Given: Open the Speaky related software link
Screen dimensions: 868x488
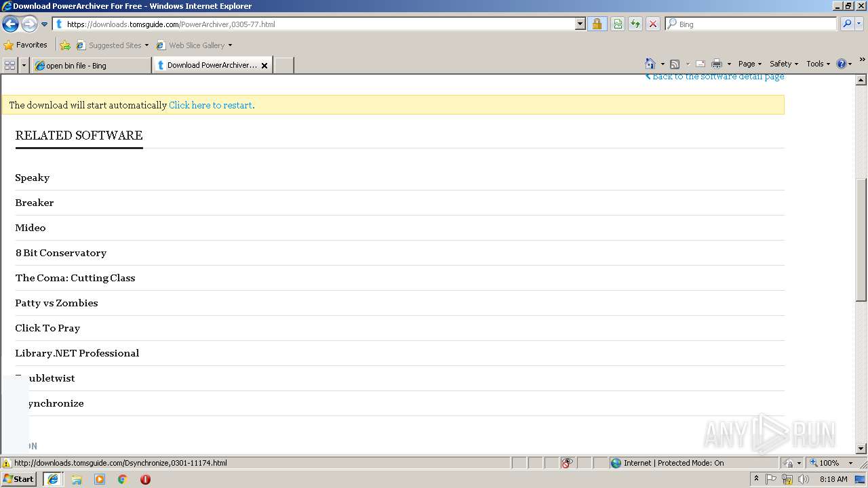Looking at the screenshot, I should tap(33, 178).
